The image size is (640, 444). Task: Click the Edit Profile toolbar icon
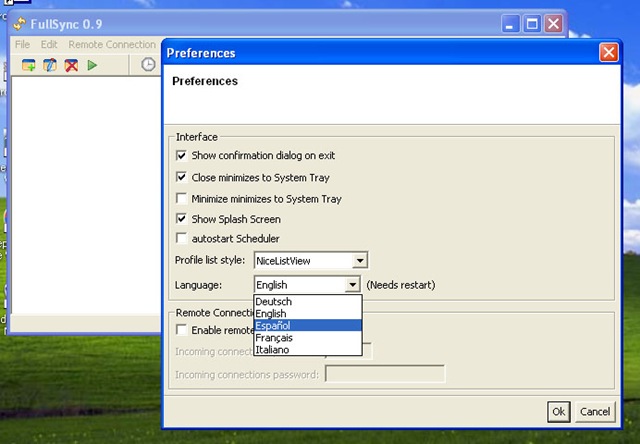click(x=50, y=65)
